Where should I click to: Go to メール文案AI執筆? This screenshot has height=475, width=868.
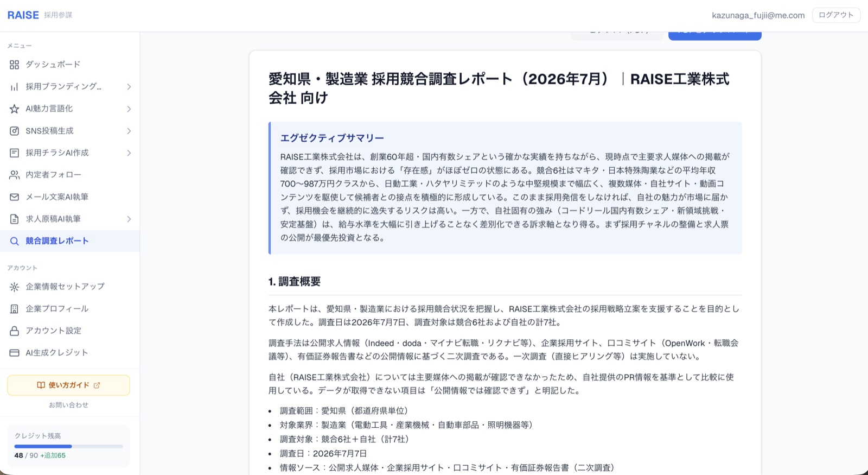pos(69,197)
